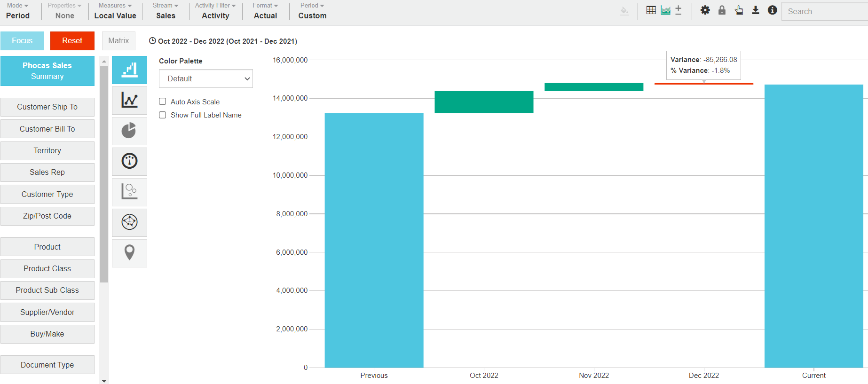Switch to the line chart icon
The image size is (868, 384).
point(129,100)
